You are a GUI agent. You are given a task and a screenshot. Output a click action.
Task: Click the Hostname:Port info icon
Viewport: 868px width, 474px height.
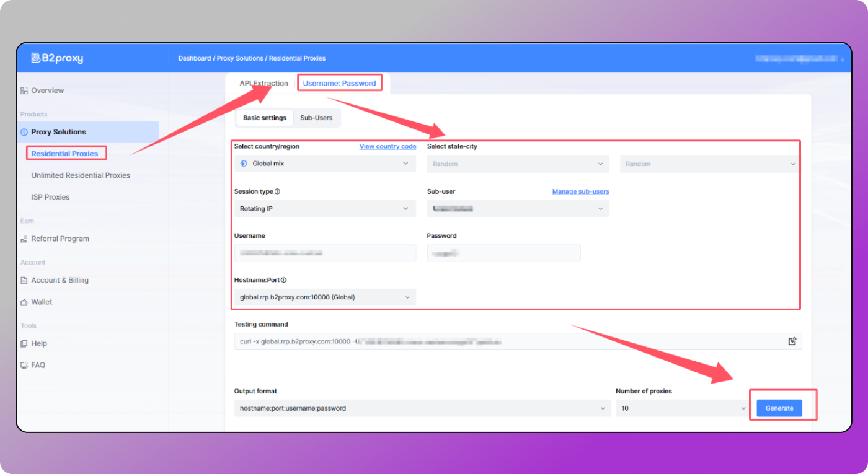[284, 280]
